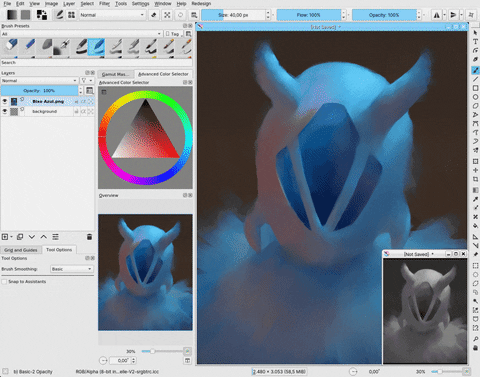Select the Polyline tool
This screenshot has width=480, height=377.
tap(475, 115)
